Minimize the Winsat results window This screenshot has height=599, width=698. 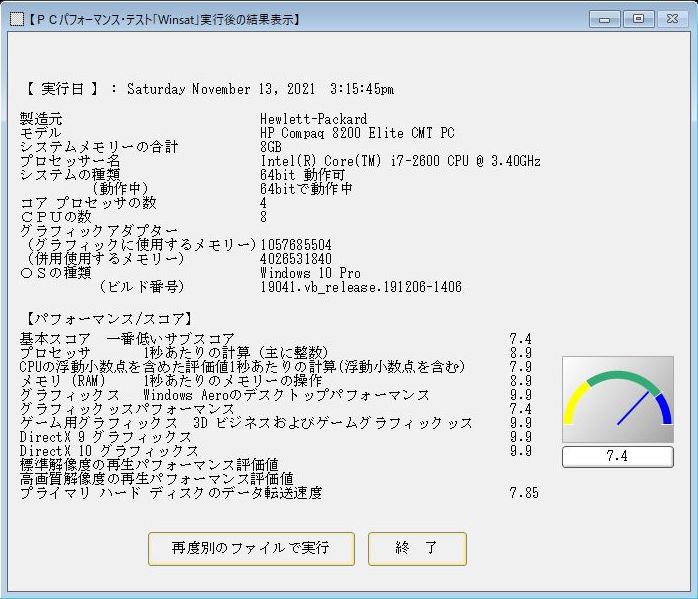click(x=605, y=19)
